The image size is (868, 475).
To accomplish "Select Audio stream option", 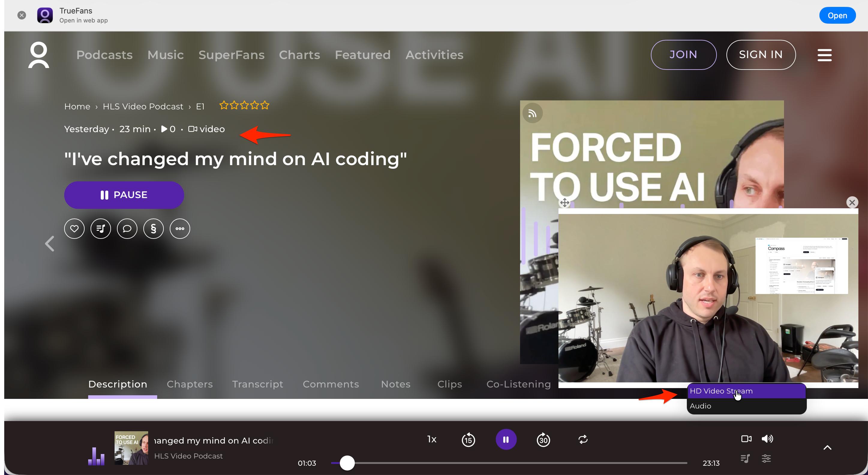I will tap(746, 406).
